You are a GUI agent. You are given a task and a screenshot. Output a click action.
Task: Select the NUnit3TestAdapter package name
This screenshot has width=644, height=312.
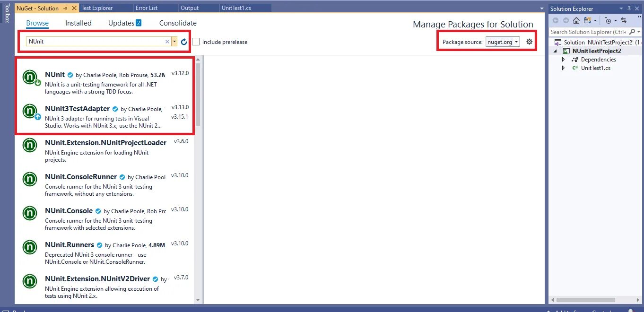pyautogui.click(x=77, y=109)
